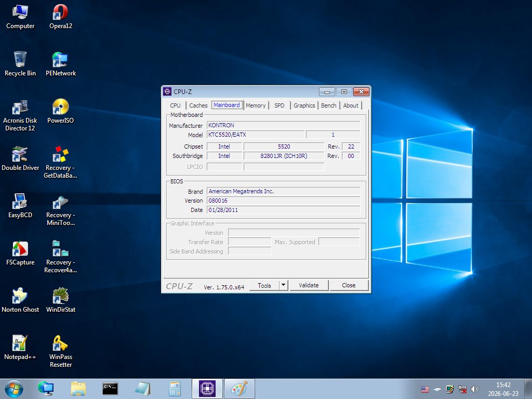Switch to the Paint taskbar button
This screenshot has height=399, width=532.
click(240, 389)
